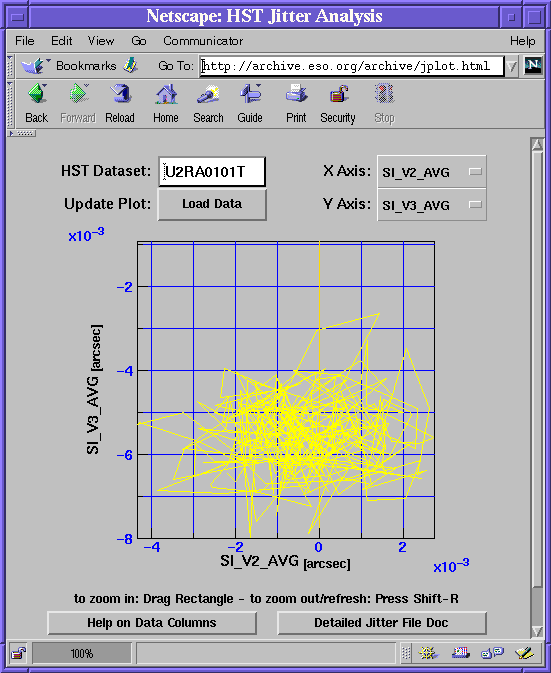Click the Back navigation icon

tap(37, 94)
